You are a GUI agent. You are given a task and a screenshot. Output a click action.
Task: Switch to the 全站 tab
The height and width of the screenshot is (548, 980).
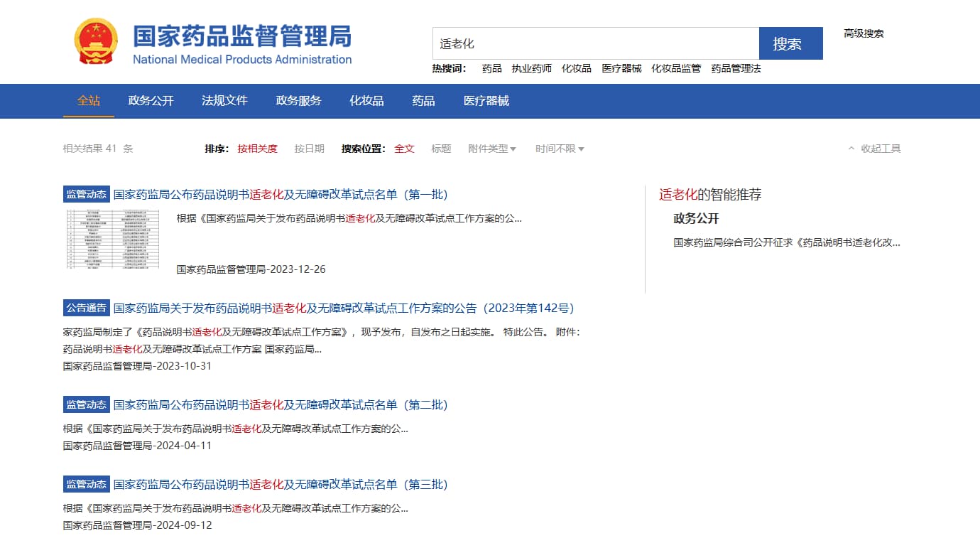coord(89,101)
